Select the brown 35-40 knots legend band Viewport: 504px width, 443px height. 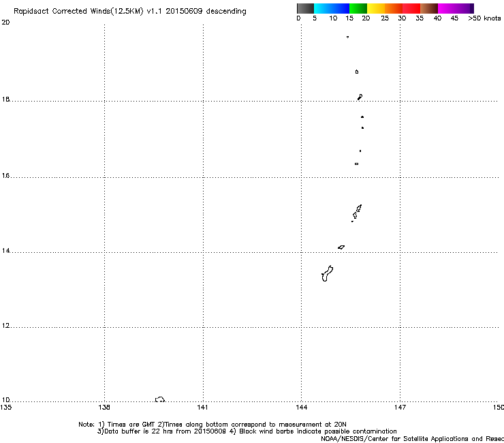point(429,8)
